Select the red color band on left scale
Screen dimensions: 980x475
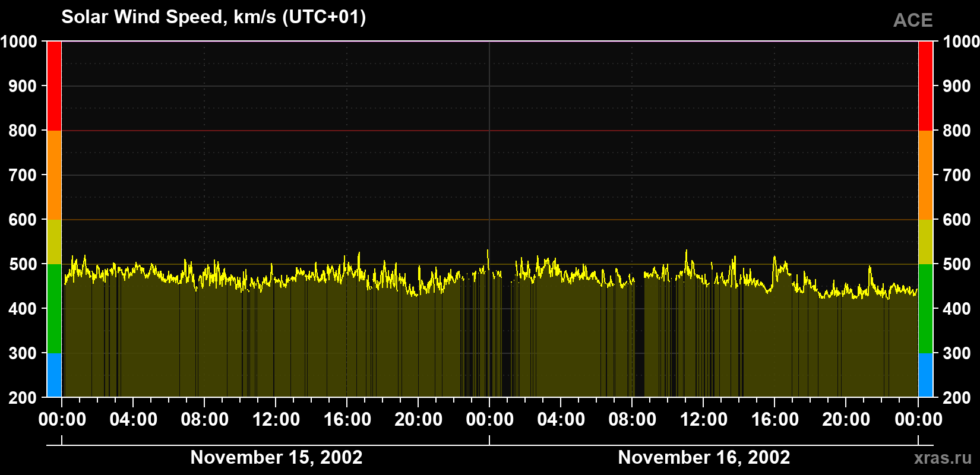[54, 86]
